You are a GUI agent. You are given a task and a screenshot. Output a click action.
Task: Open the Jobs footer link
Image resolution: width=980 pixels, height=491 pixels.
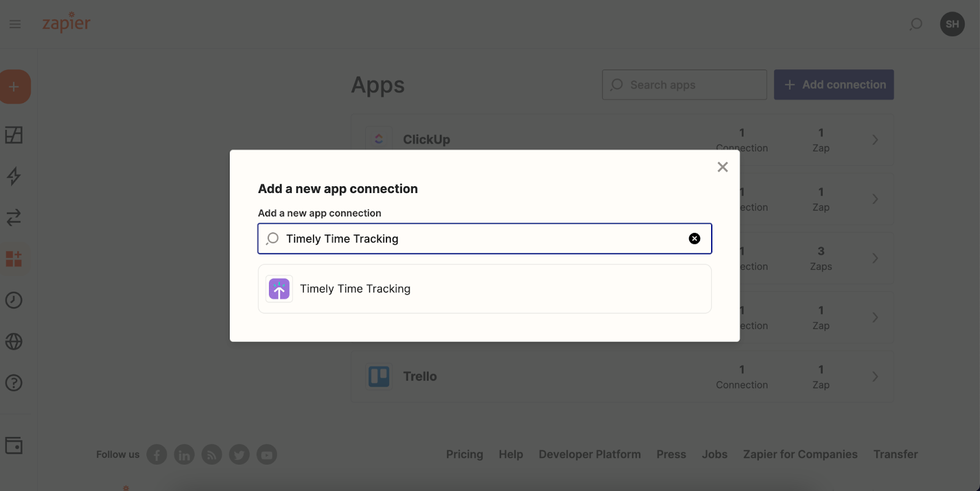point(715,454)
